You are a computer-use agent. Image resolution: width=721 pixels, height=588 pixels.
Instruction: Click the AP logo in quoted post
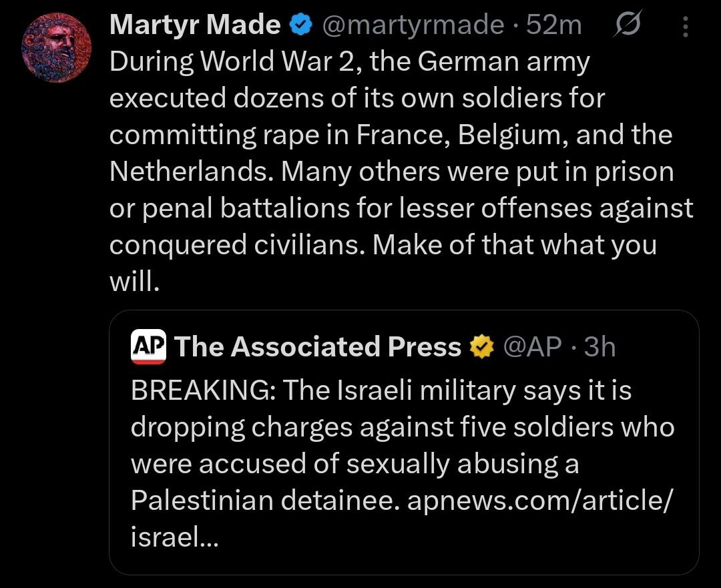pyautogui.click(x=148, y=347)
